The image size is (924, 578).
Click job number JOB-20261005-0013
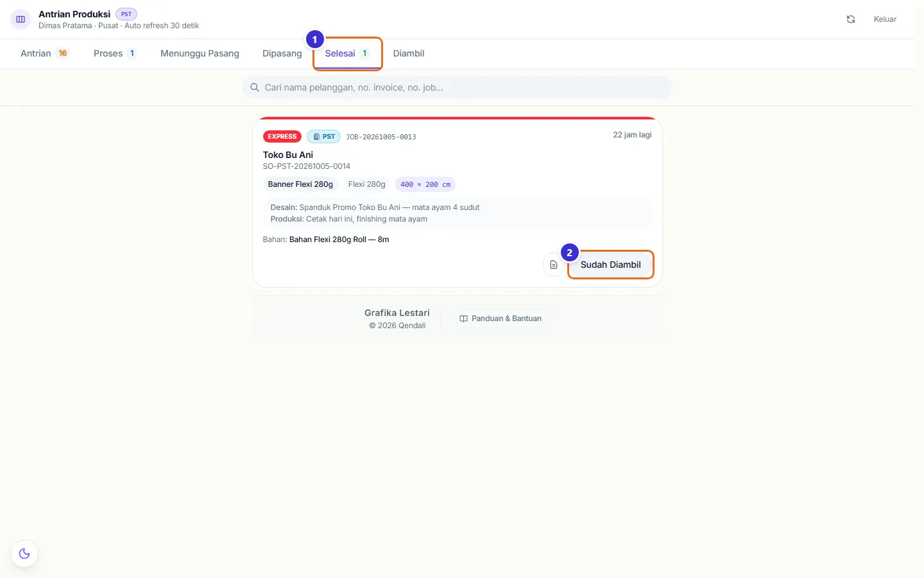381,137
